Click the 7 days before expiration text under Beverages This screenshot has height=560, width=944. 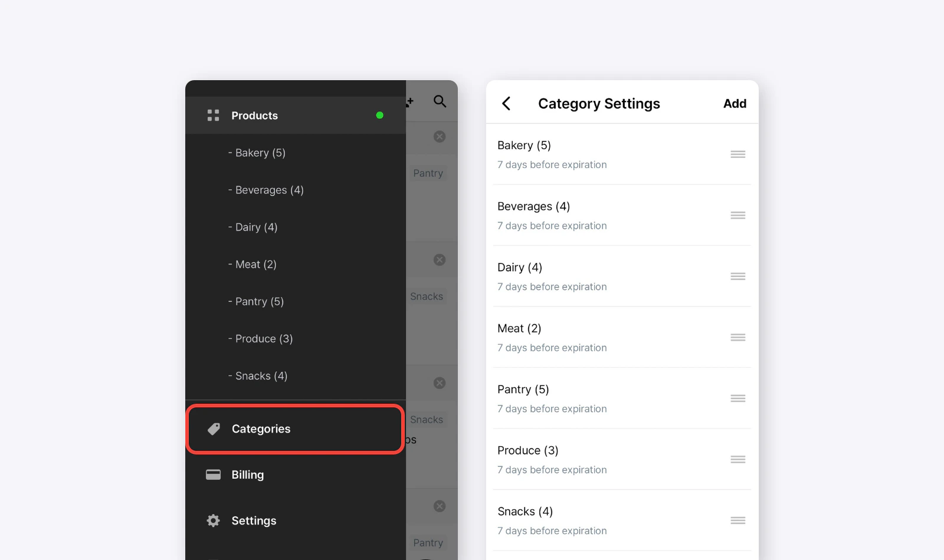552,225
